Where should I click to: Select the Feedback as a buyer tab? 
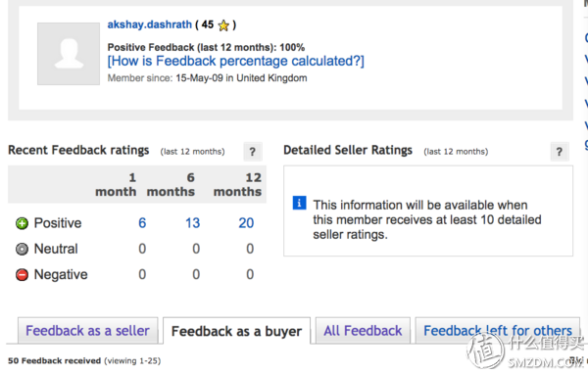(x=236, y=331)
